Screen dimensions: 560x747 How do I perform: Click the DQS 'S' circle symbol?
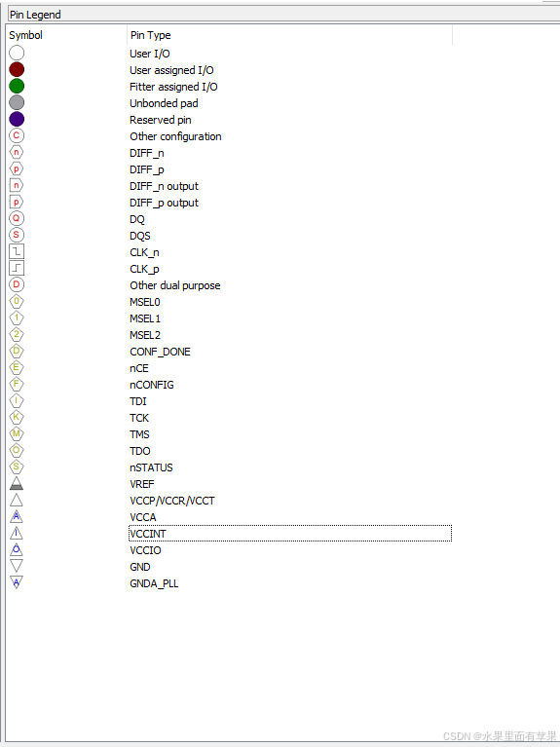(17, 235)
